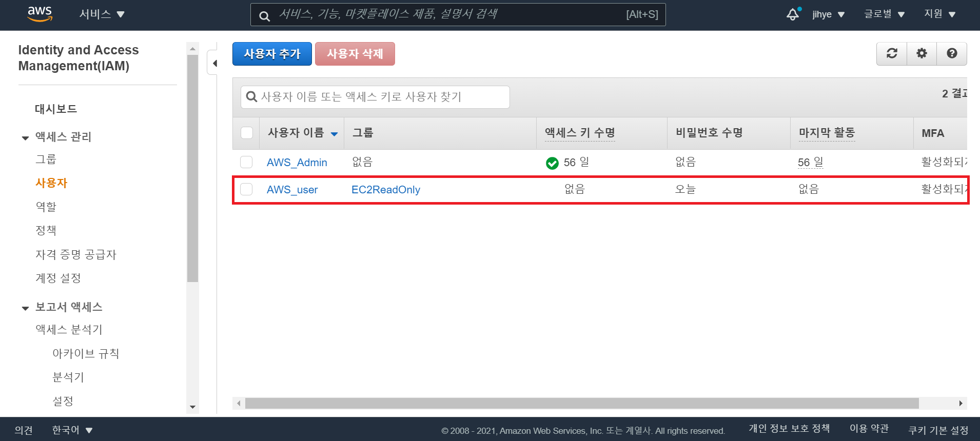Open 대시보드 in the sidebar

pyautogui.click(x=56, y=109)
